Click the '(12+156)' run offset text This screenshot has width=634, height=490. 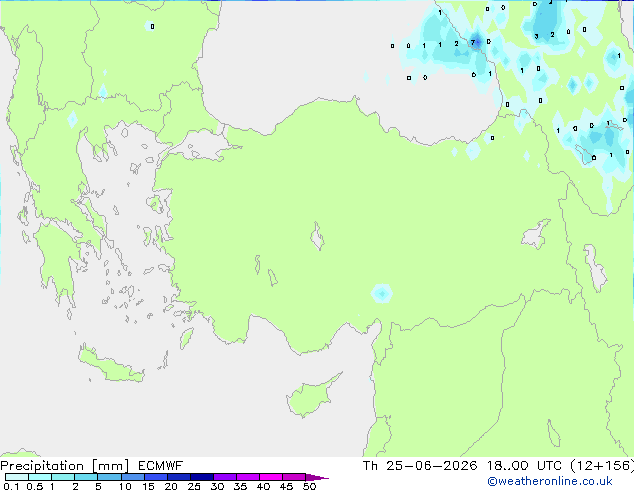coord(602,466)
